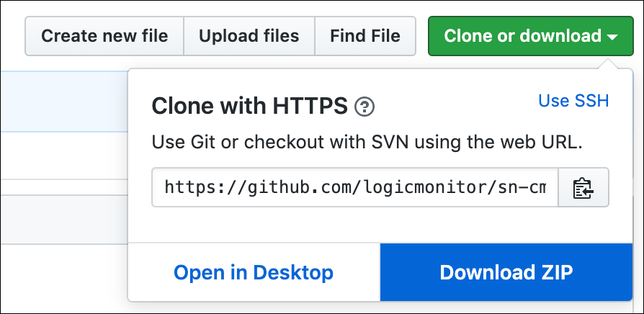Switch cloning method via Use SSH
This screenshot has height=314, width=644.
point(573,101)
